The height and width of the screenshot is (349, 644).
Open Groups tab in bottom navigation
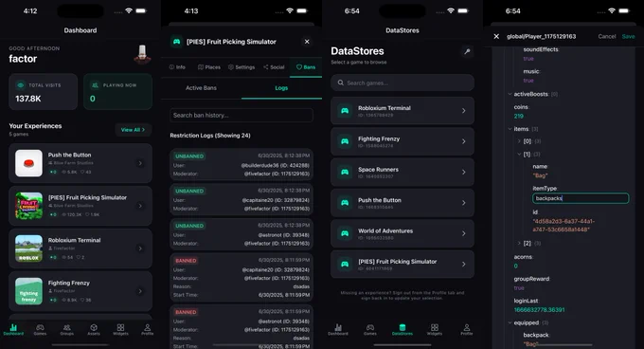[66, 329]
